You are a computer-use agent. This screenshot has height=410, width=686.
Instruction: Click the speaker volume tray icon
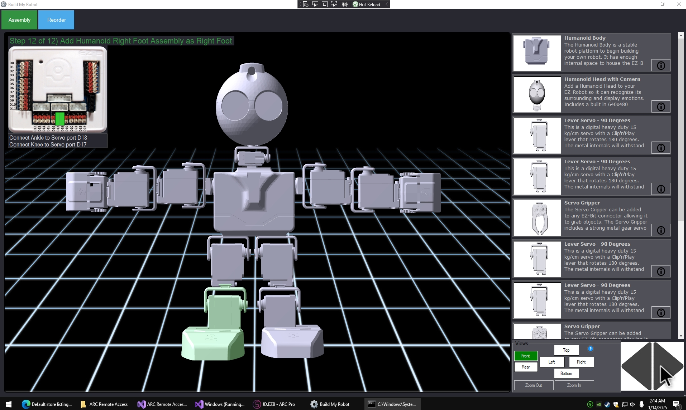point(632,404)
